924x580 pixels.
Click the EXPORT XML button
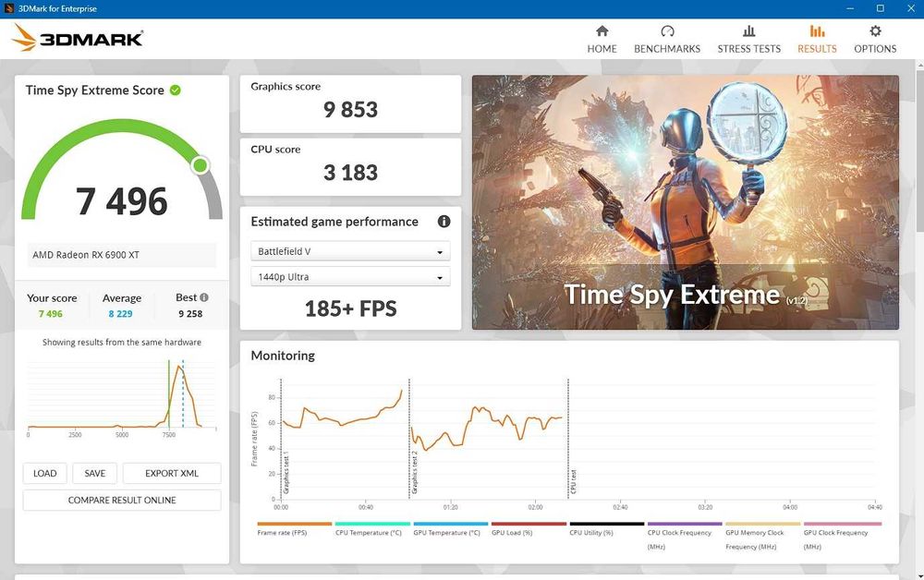172,474
